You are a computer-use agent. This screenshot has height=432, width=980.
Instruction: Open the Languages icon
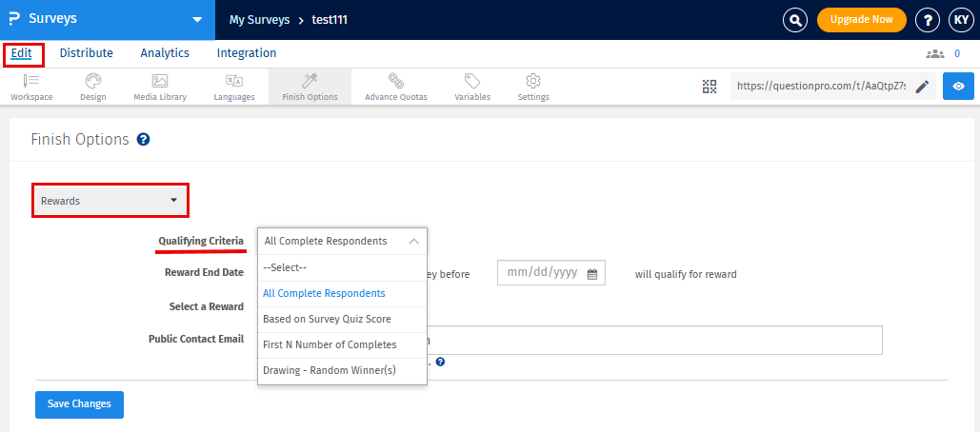pos(233,86)
